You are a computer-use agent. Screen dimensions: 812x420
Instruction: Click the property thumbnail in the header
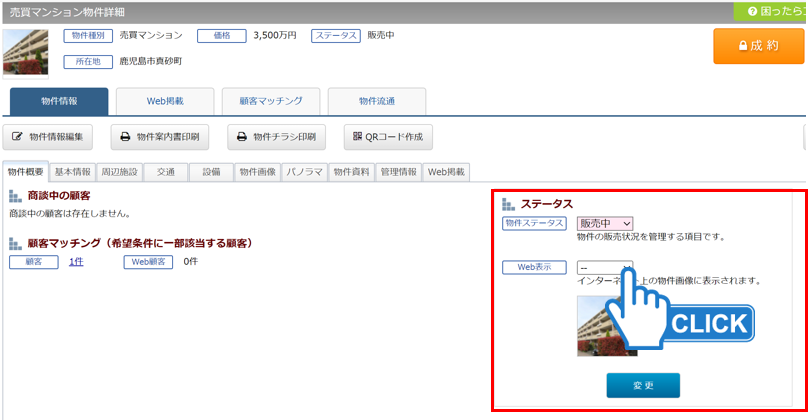click(x=25, y=52)
